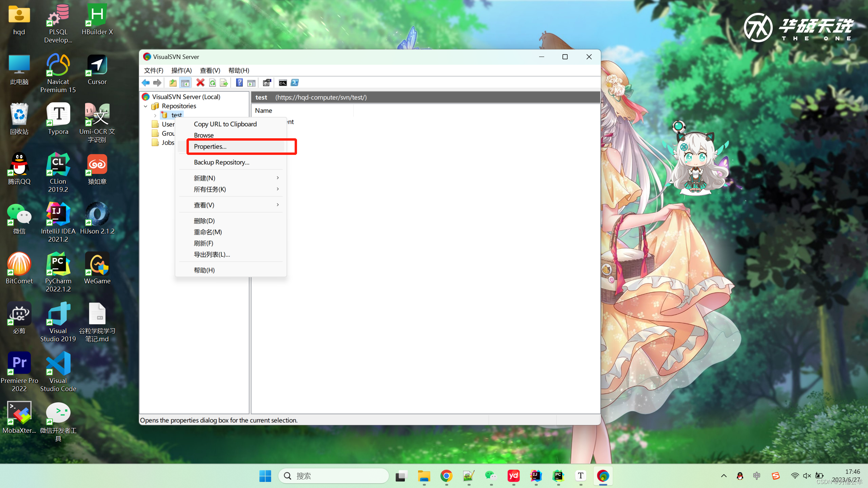Choose Backup Repository... menu entry

[x=221, y=162]
